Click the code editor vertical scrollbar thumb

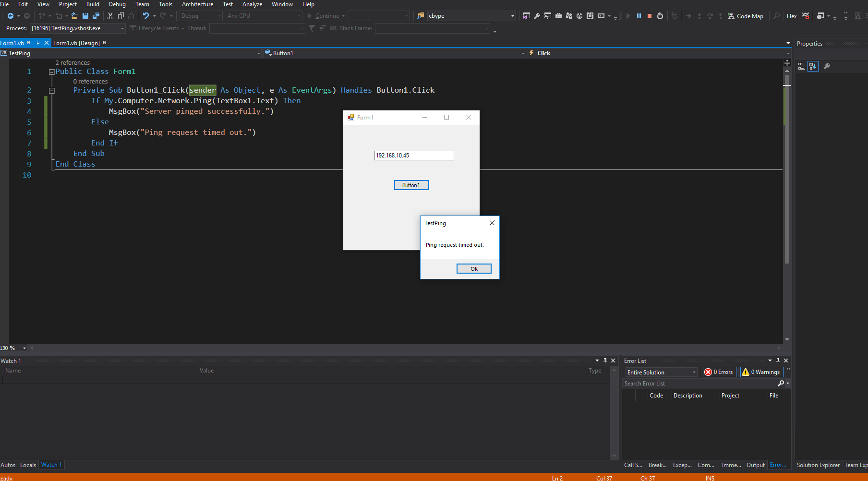787,169
